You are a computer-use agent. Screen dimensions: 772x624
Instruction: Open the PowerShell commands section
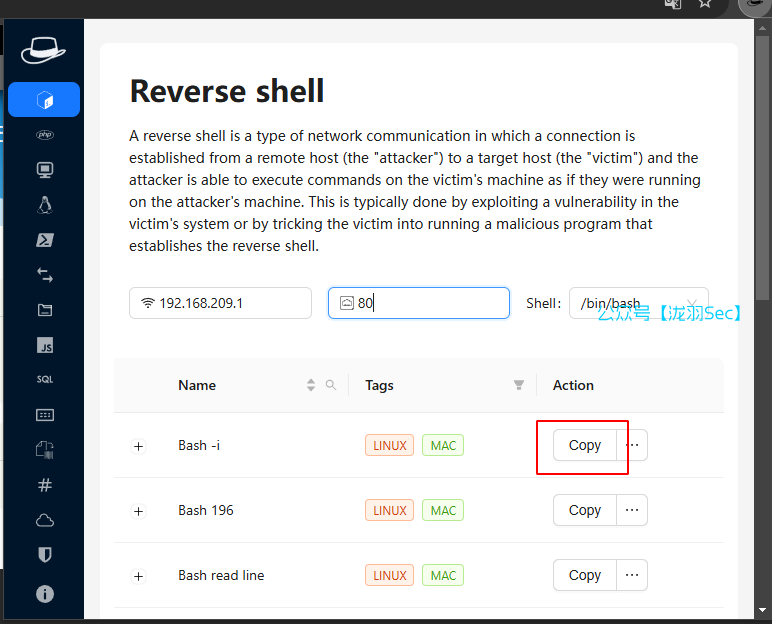tap(44, 240)
